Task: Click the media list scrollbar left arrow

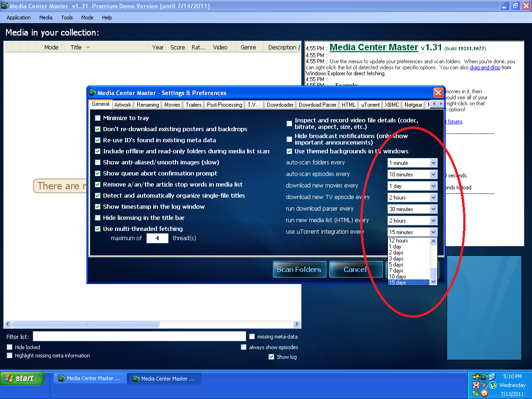Action: [8, 324]
